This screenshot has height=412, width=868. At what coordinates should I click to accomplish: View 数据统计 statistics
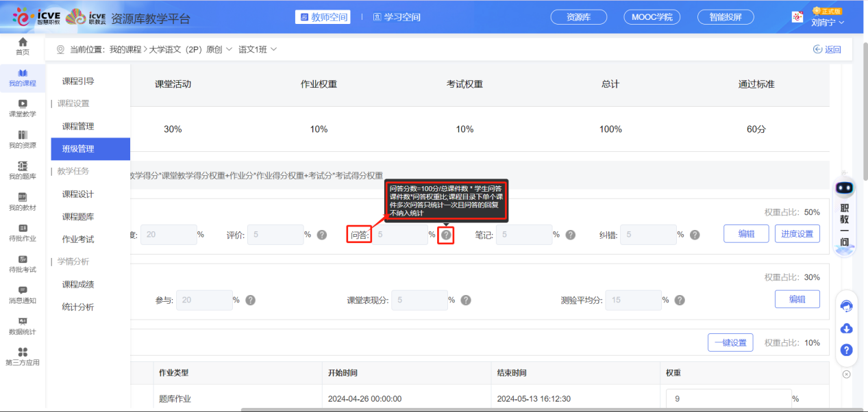point(23,327)
